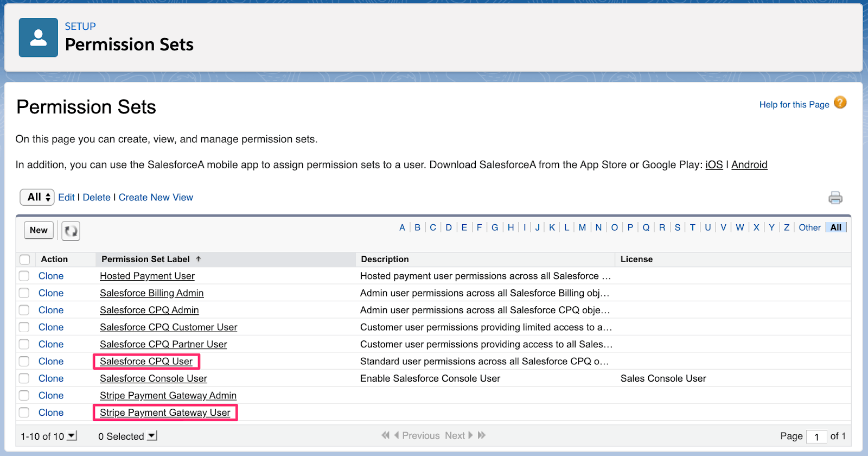Click the Edit view link

66,198
